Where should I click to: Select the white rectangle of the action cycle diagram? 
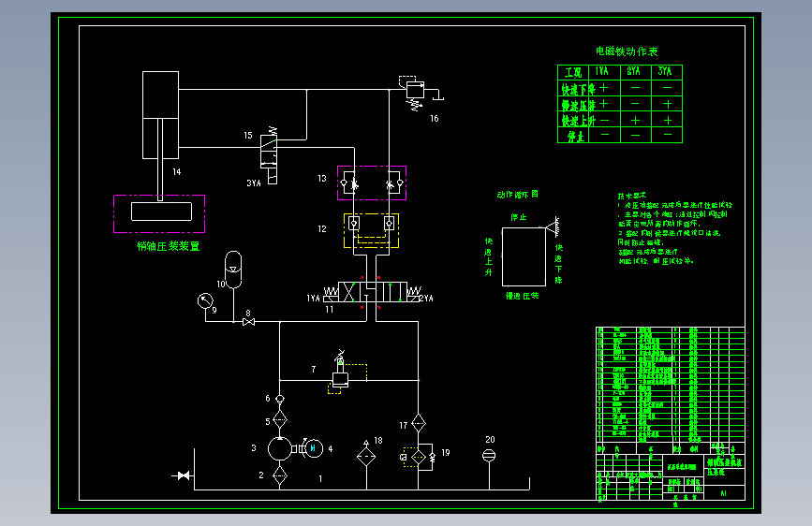click(524, 256)
